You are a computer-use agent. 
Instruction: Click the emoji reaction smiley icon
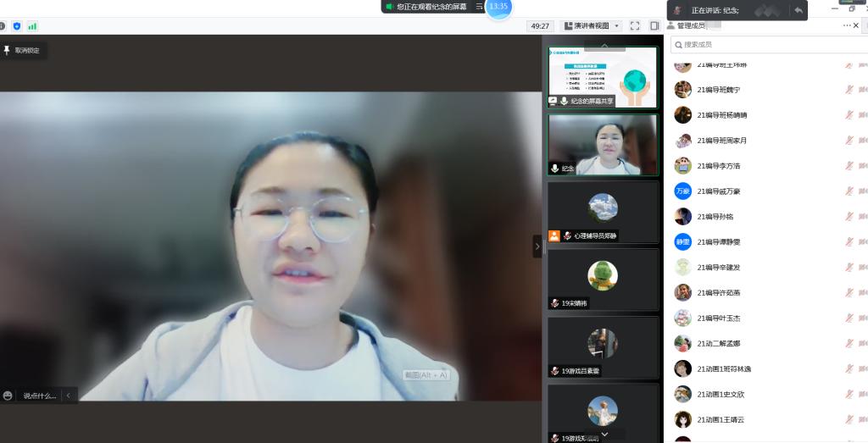pyautogui.click(x=8, y=396)
